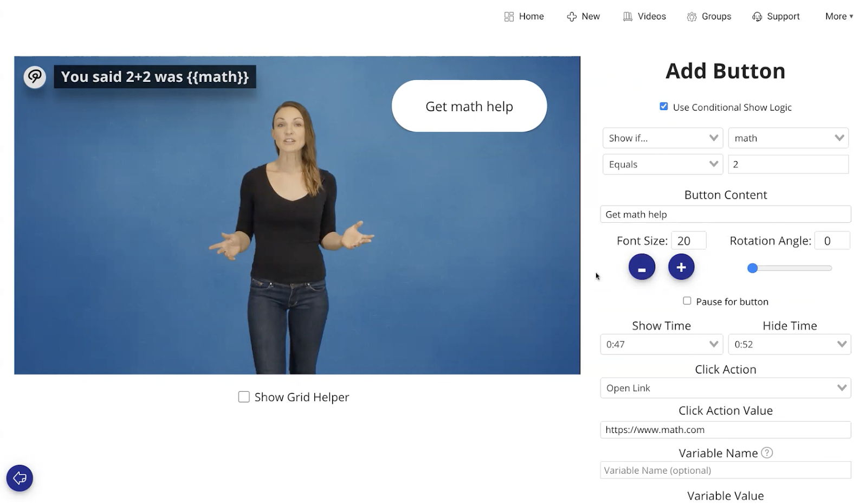Click the round back arrow button

point(20,478)
